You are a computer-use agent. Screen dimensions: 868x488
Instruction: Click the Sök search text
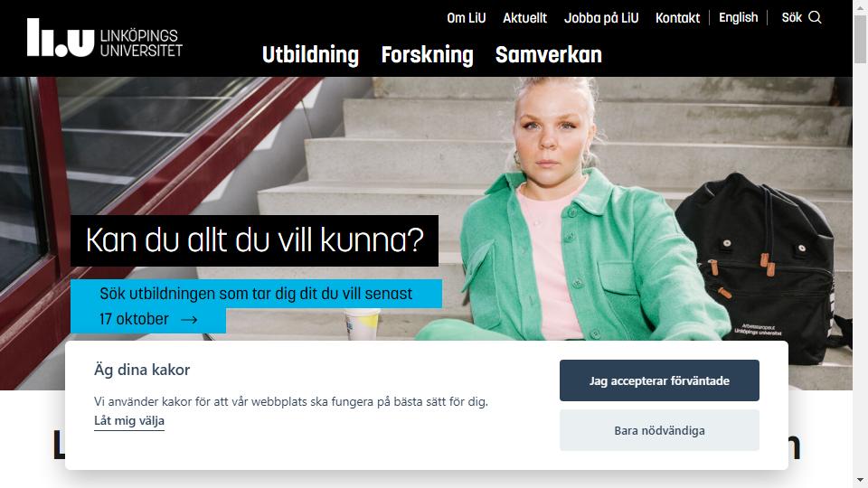click(792, 18)
